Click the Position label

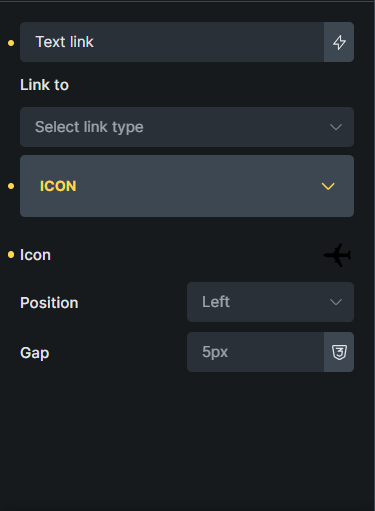point(49,303)
